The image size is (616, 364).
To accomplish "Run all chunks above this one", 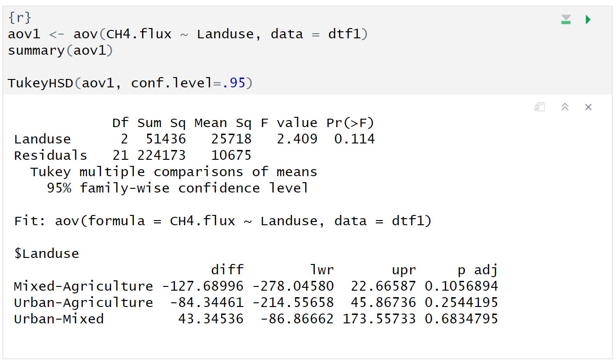I will tap(566, 20).
